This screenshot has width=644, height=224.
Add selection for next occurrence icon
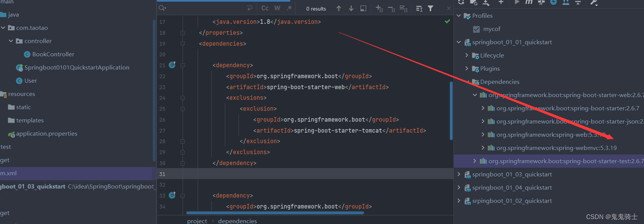pyautogui.click(x=380, y=8)
